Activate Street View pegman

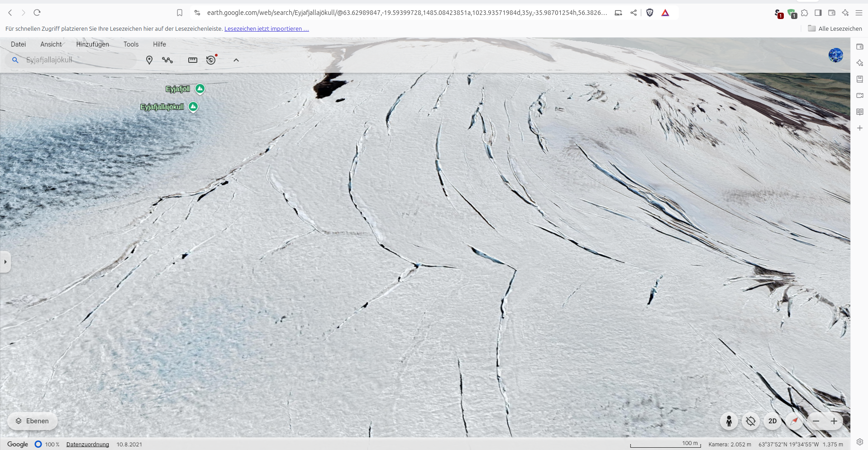coord(729,421)
